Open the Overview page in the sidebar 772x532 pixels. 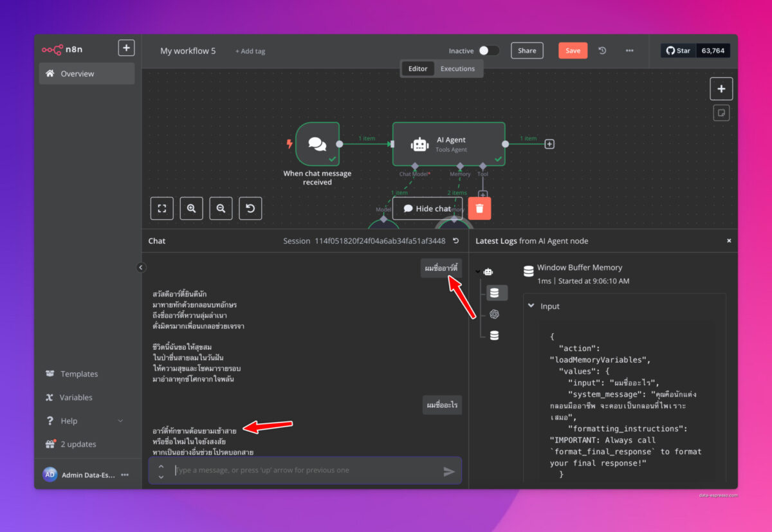[87, 74]
